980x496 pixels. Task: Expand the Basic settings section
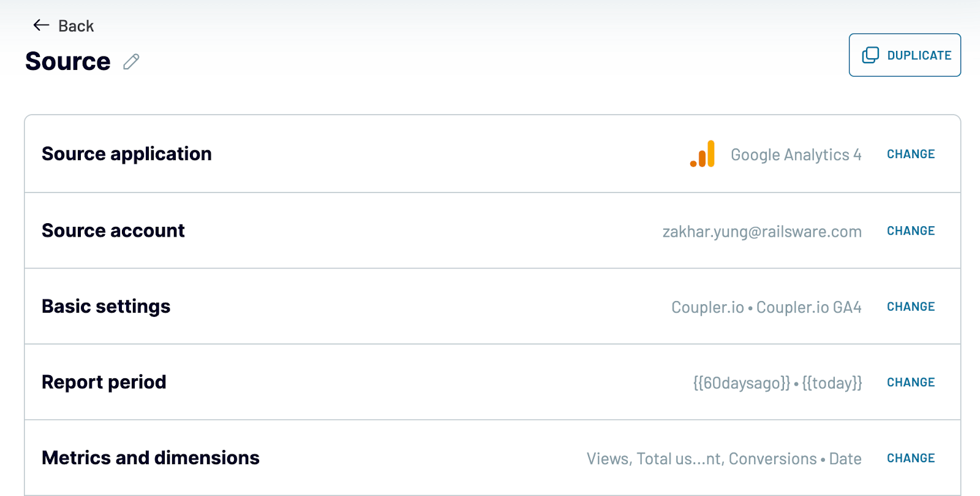(492, 307)
